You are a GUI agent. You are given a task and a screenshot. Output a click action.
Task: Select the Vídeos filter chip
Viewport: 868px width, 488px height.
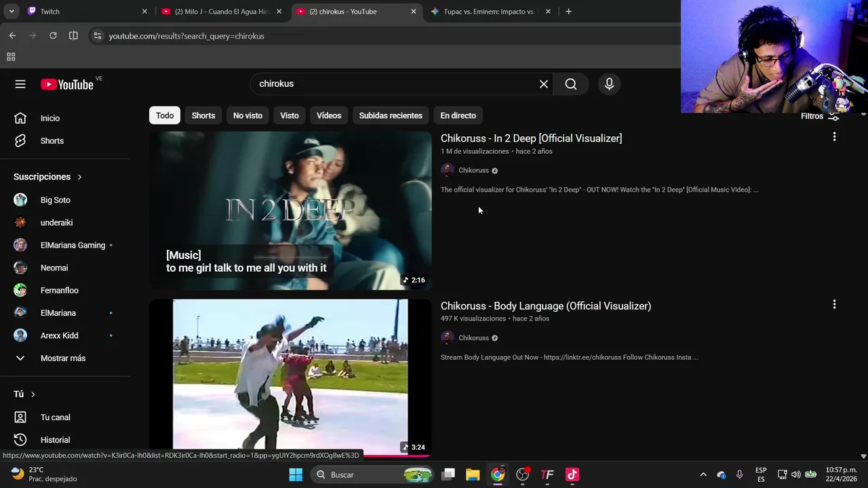329,115
